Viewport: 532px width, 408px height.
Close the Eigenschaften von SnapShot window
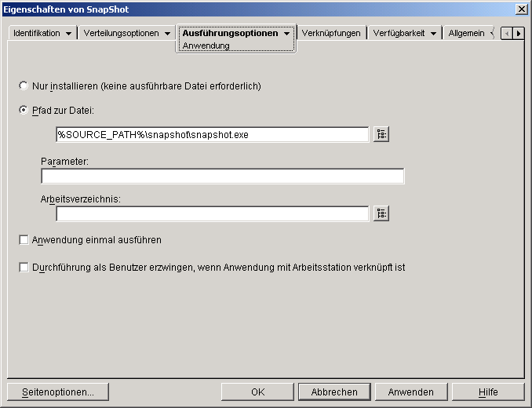point(522,9)
